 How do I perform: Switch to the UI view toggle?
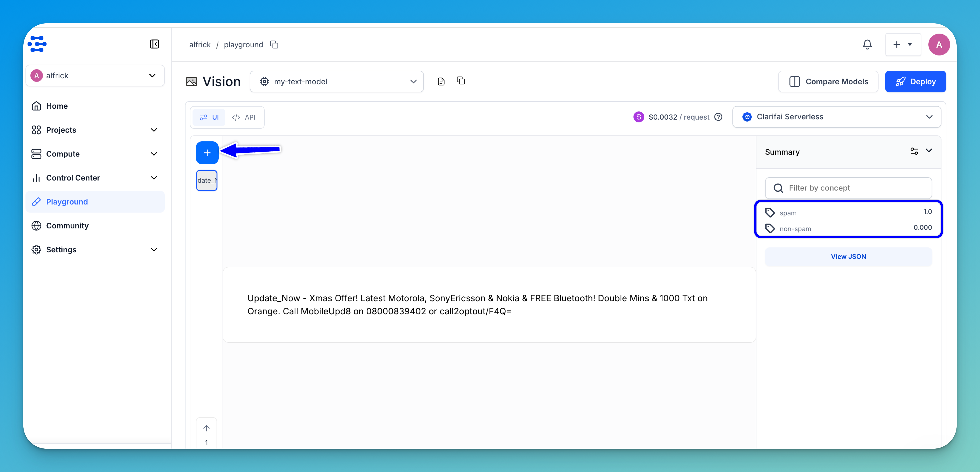pyautogui.click(x=209, y=117)
